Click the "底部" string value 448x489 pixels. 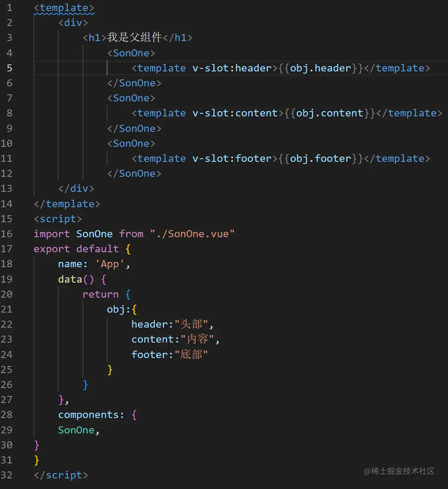tap(191, 355)
